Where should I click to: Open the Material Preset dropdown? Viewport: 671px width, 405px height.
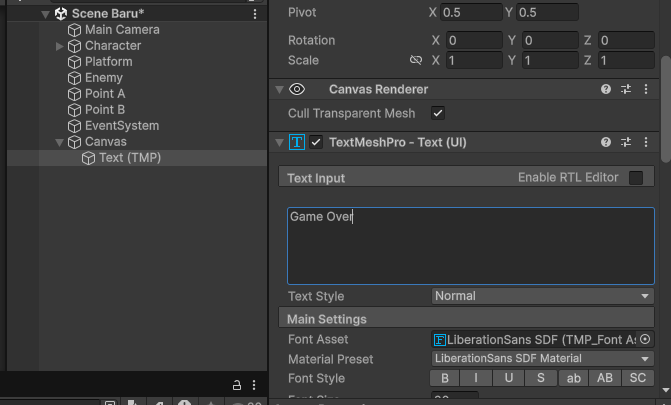click(543, 358)
